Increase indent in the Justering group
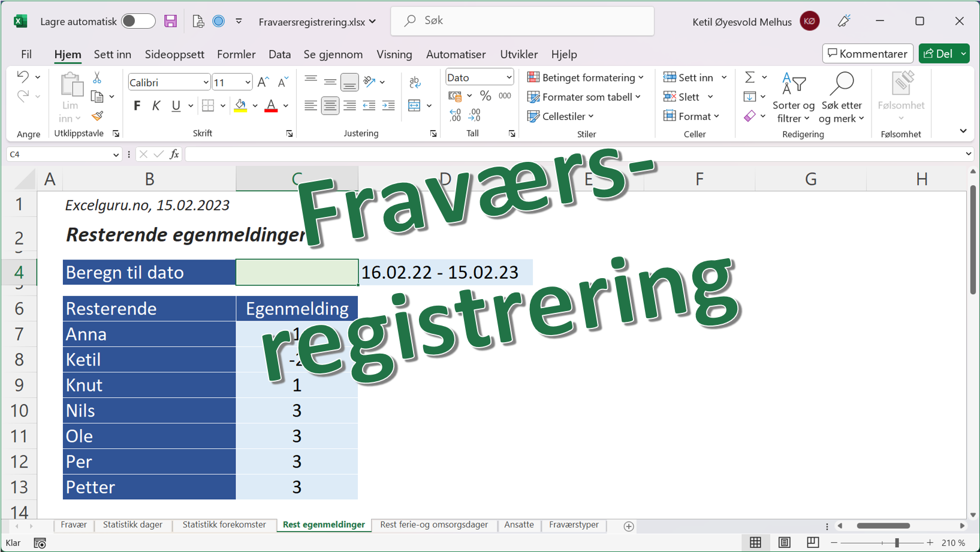 (x=388, y=105)
